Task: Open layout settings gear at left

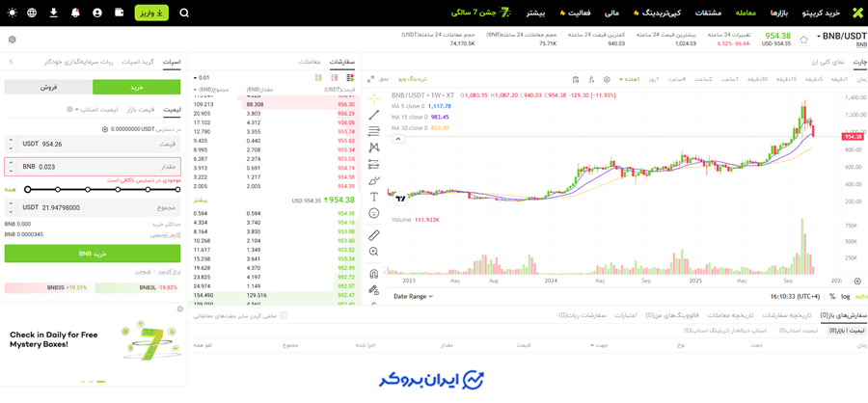Action: pos(13,40)
